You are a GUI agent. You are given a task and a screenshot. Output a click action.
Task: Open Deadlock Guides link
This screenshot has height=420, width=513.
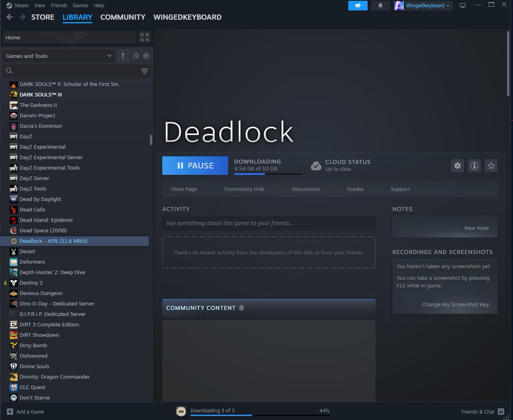point(355,189)
